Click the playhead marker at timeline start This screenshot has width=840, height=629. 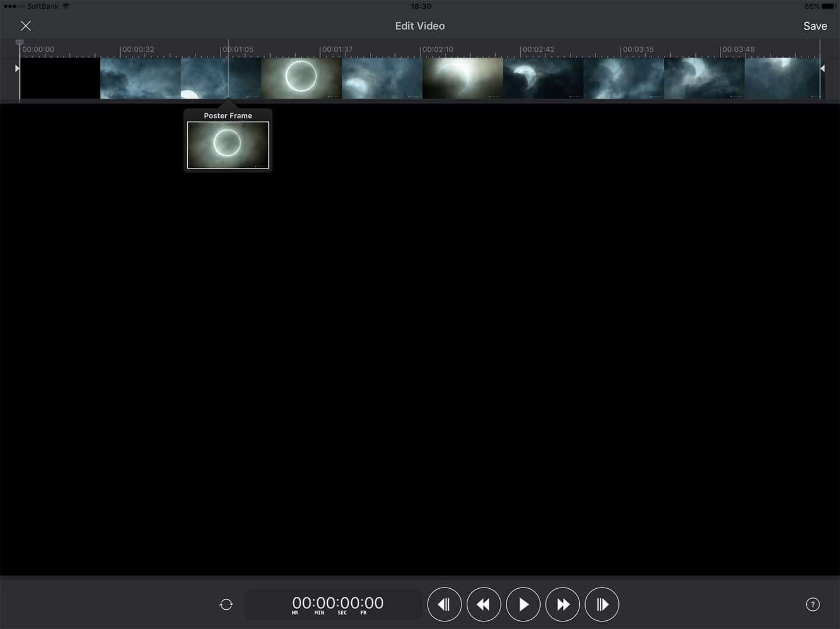click(19, 43)
